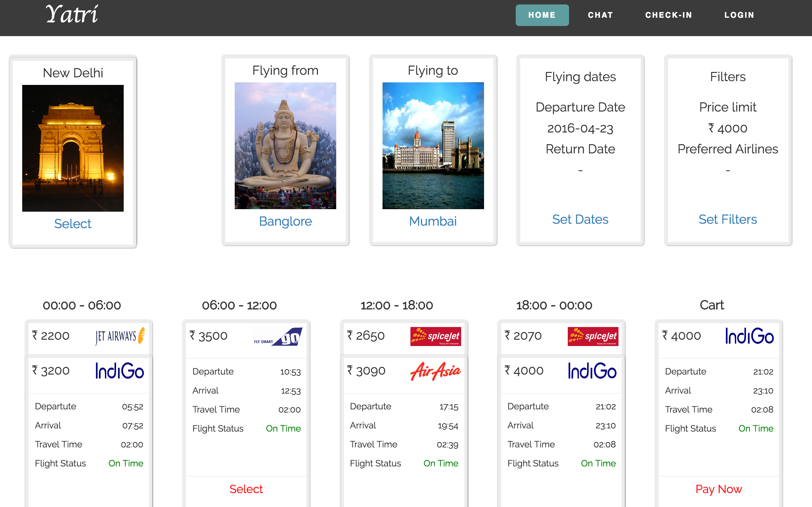Open the Check-In page
This screenshot has width=812, height=507.
click(668, 15)
